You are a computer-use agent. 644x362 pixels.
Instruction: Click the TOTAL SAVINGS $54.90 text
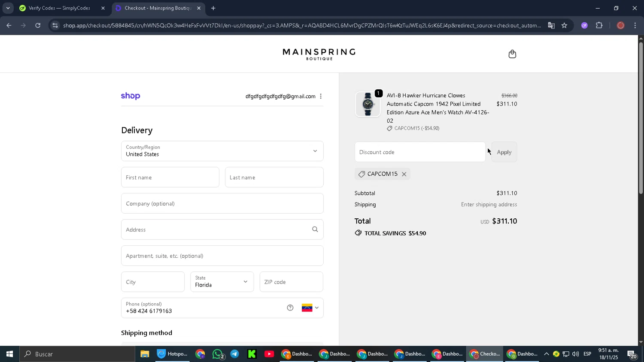[x=395, y=233]
